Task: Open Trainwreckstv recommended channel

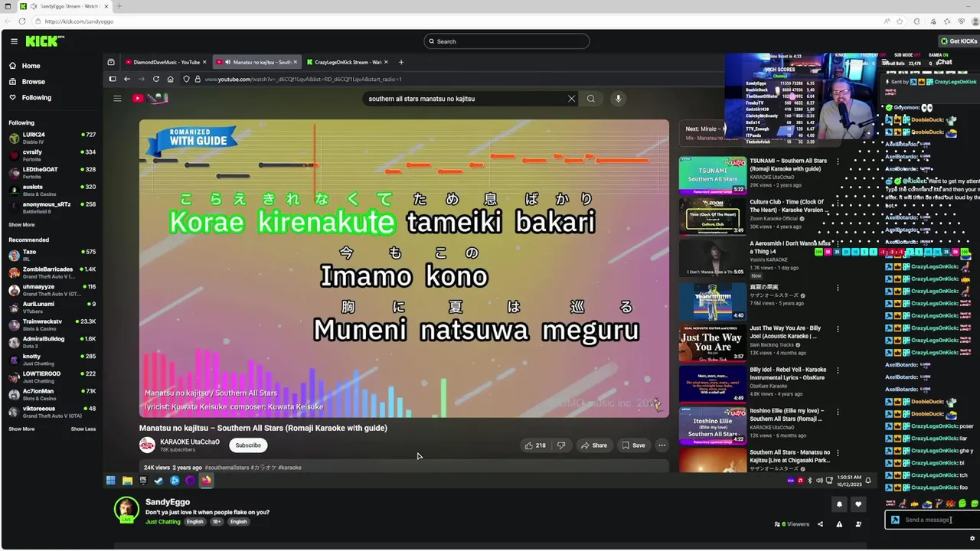Action: pyautogui.click(x=51, y=324)
